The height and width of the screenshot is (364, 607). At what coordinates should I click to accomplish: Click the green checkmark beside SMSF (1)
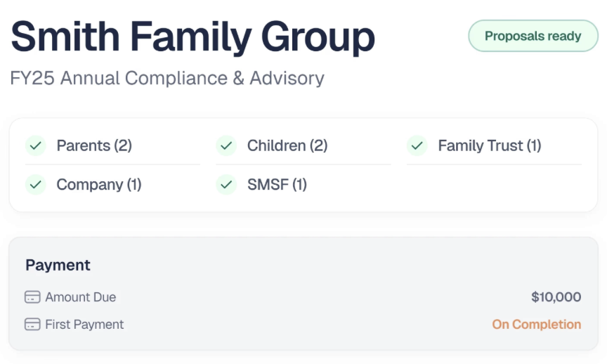point(226,185)
